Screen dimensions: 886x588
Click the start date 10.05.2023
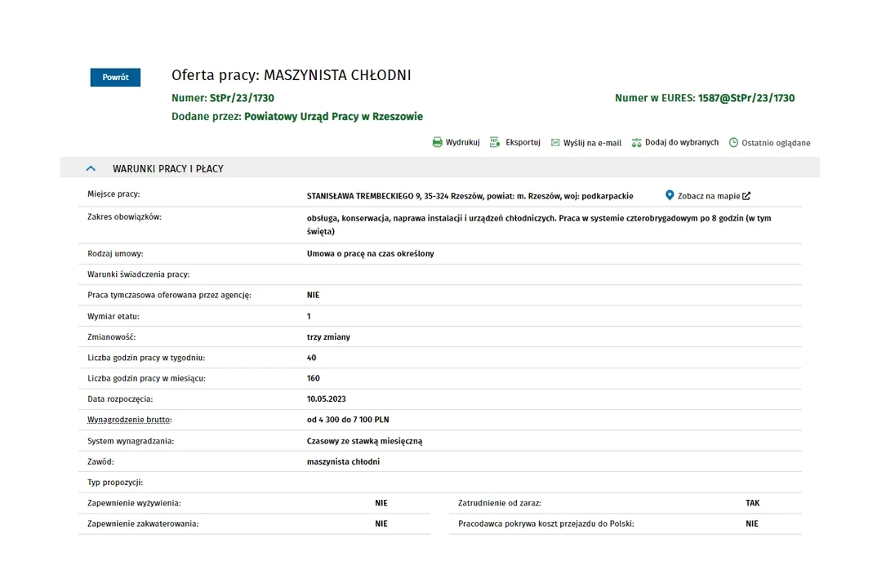(326, 399)
